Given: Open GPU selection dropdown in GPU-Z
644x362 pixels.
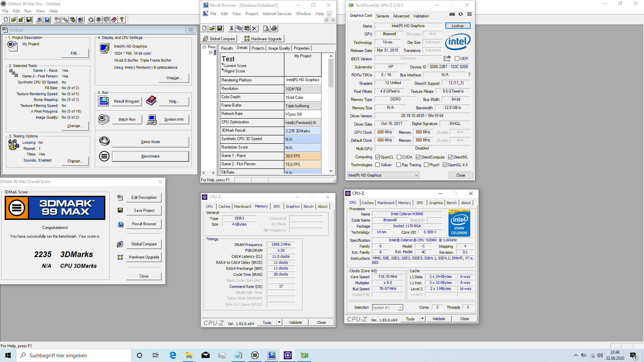Looking at the screenshot, I should click(383, 175).
